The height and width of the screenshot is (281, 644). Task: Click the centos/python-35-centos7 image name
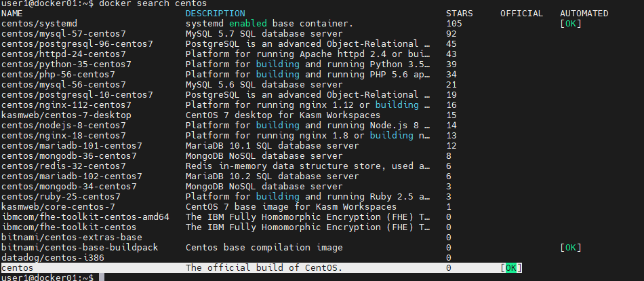tap(66, 64)
